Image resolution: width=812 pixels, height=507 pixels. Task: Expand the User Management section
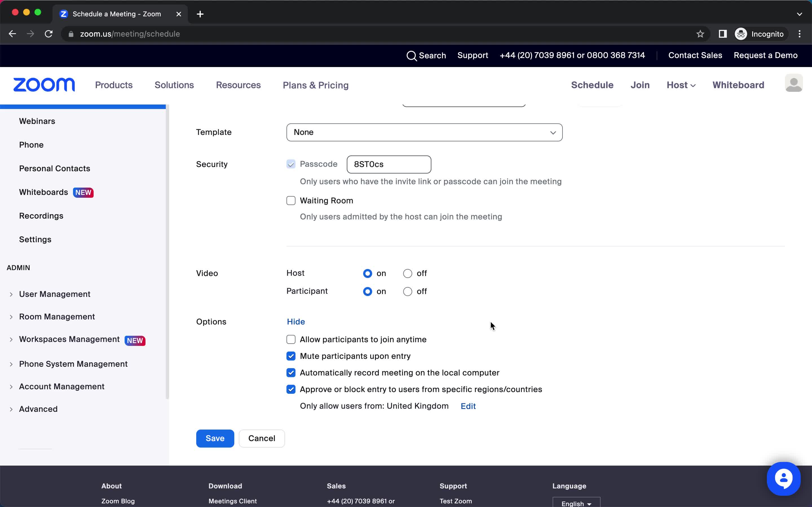[11, 294]
